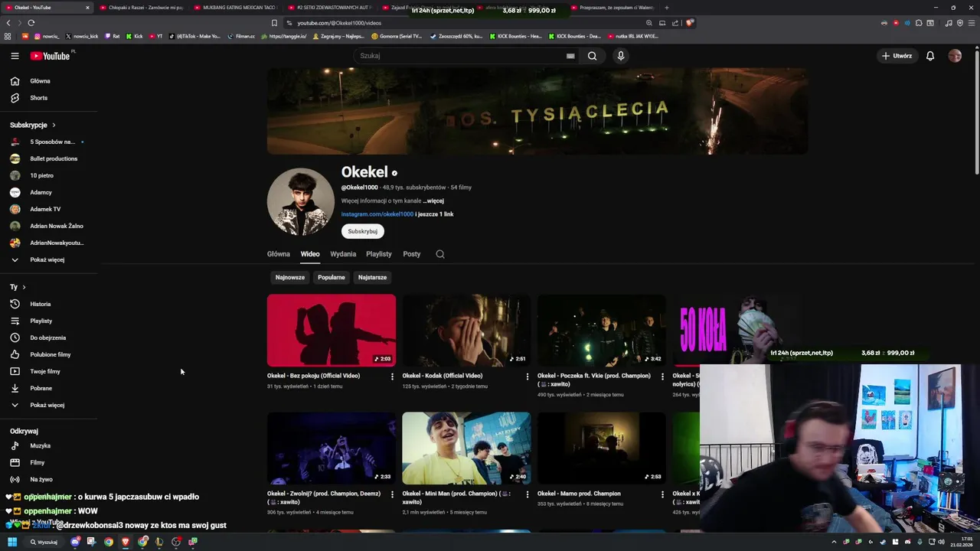
Task: Open options menu for Zwolnij? video
Action: click(x=392, y=494)
